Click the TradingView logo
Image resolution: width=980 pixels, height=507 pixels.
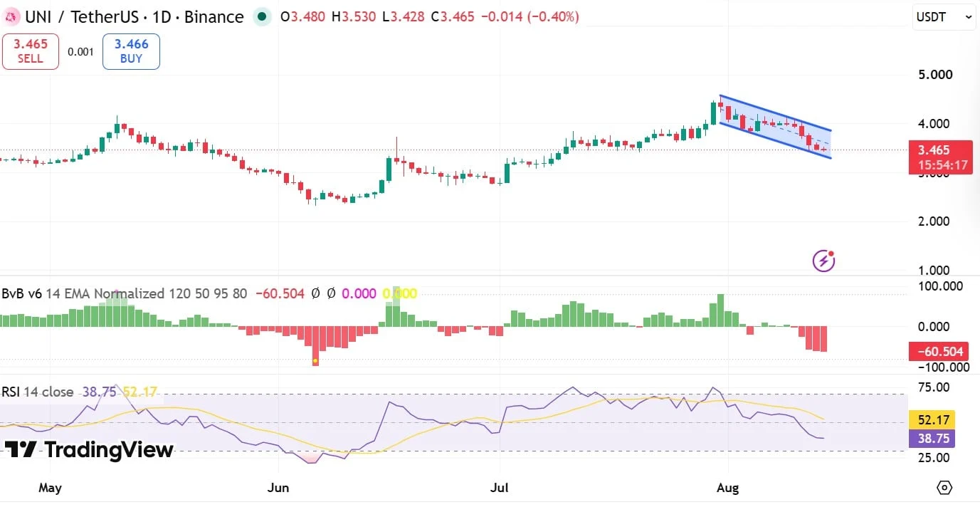pos(89,450)
